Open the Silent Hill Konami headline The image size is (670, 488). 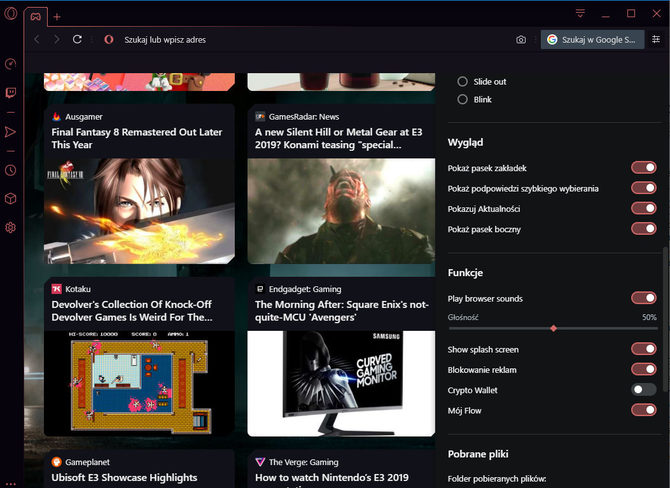click(x=338, y=138)
